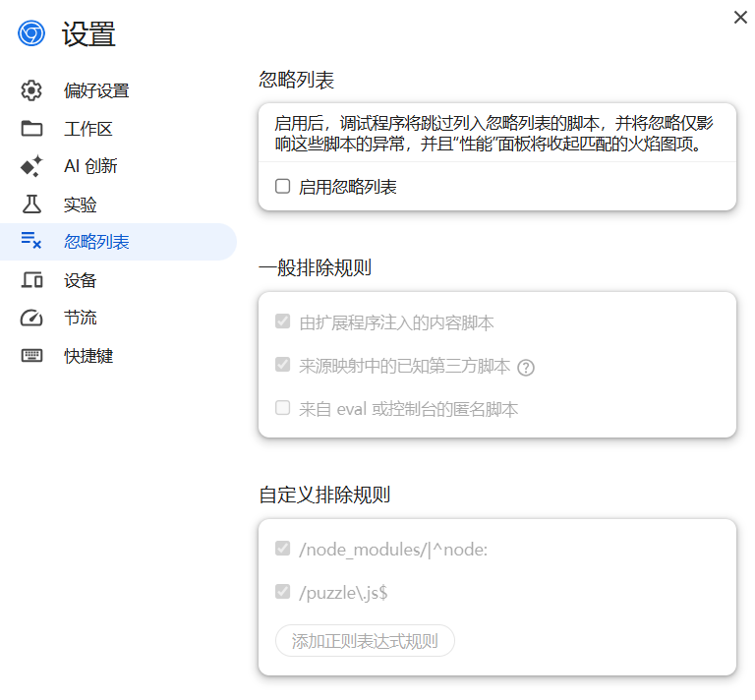
Task: Click the folder icon for 工作区
Action: click(x=31, y=129)
